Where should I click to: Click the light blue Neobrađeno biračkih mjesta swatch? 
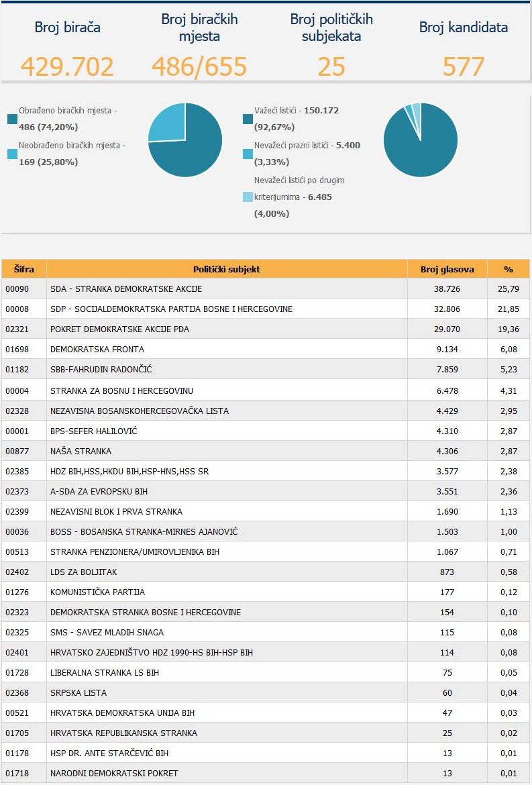pos(13,154)
